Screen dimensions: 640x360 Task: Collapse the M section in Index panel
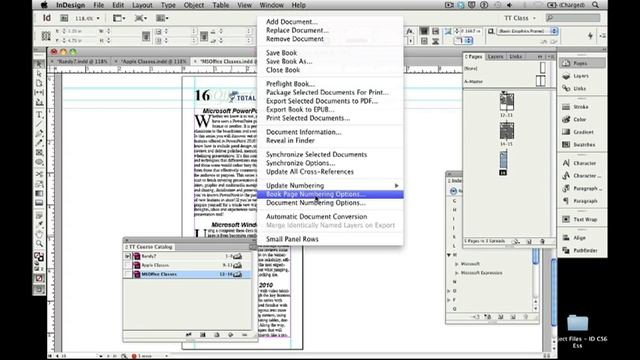[449, 255]
